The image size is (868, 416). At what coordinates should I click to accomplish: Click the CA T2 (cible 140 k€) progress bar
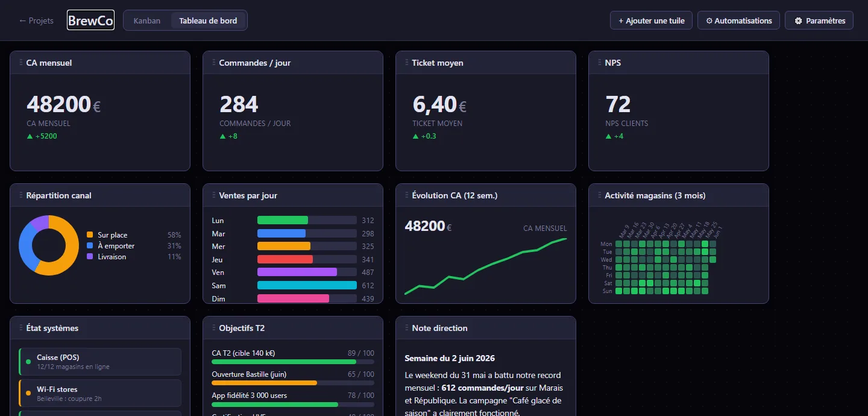pos(293,362)
